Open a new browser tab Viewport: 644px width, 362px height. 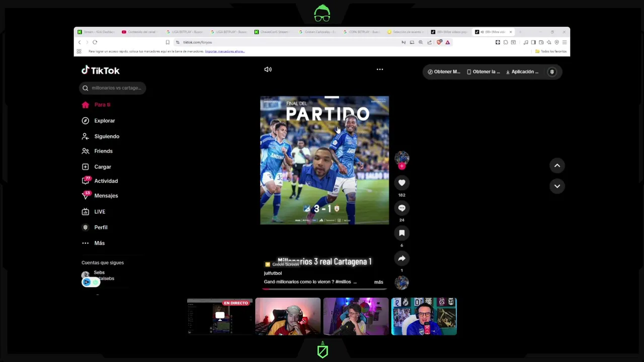(x=520, y=32)
